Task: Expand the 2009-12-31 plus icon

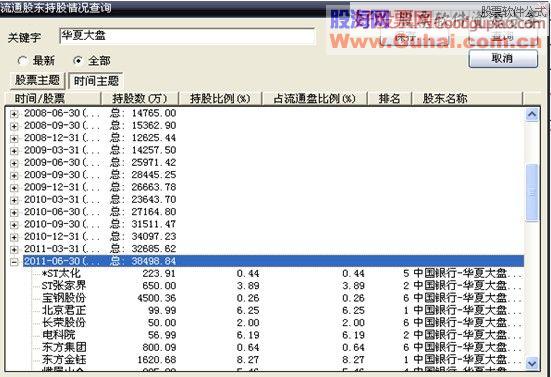Action: point(14,188)
